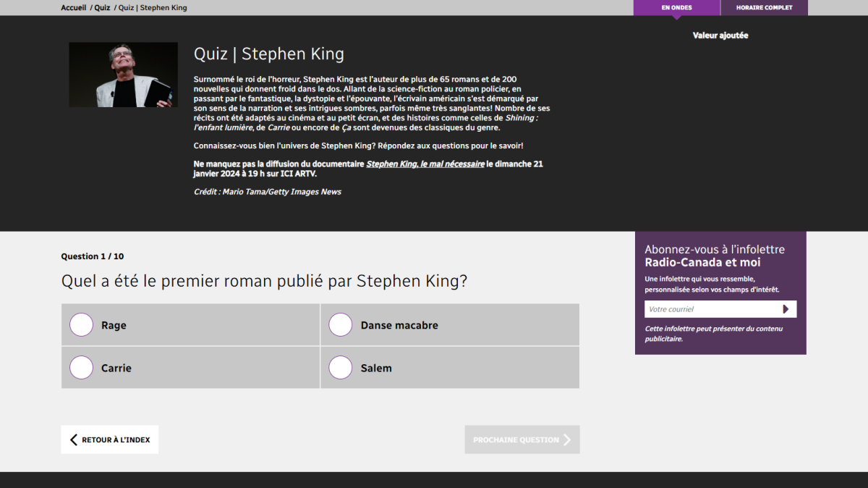Select the Rage answer radio button

82,325
